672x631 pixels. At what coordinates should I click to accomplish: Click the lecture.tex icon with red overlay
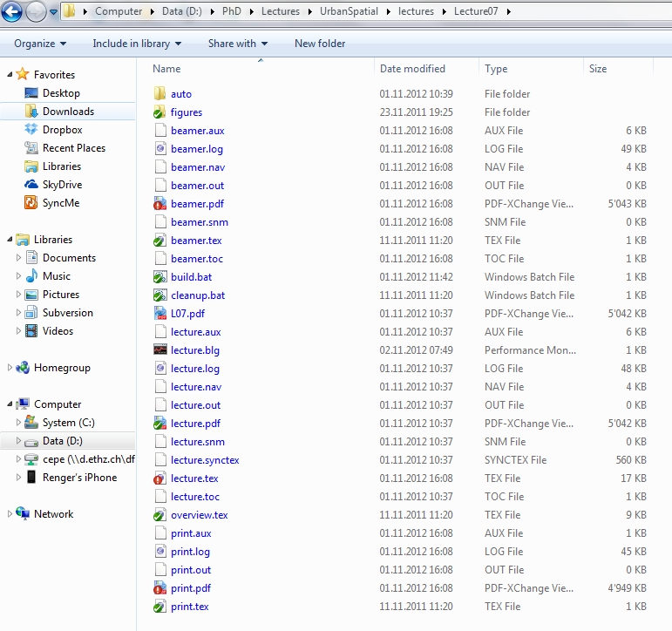coord(160,478)
